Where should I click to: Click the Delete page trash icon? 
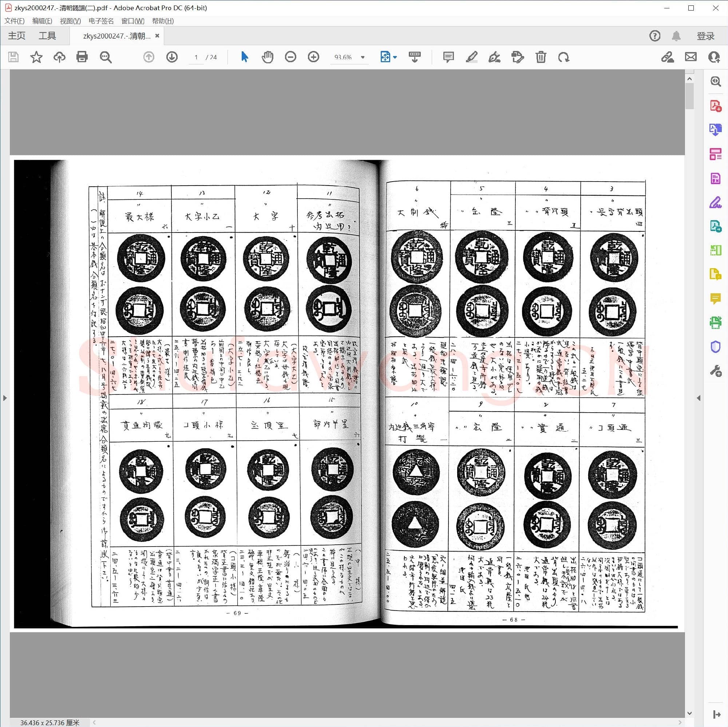coord(540,57)
